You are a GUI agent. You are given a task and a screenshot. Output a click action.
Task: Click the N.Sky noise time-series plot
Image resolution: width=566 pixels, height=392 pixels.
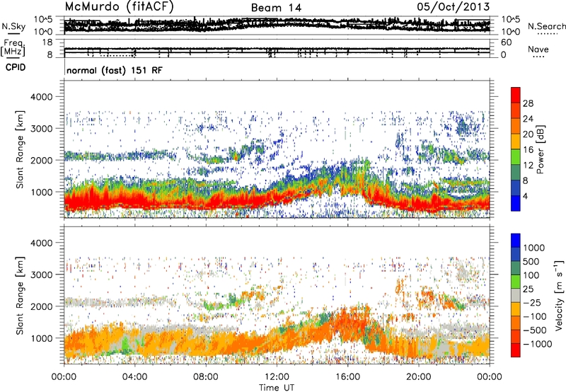[277, 25]
